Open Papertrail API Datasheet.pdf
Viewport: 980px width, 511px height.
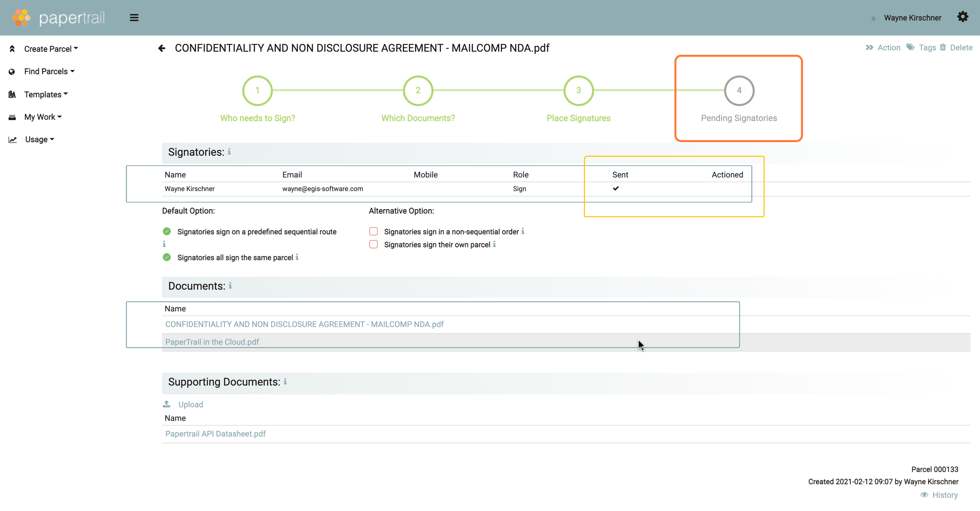coord(215,434)
